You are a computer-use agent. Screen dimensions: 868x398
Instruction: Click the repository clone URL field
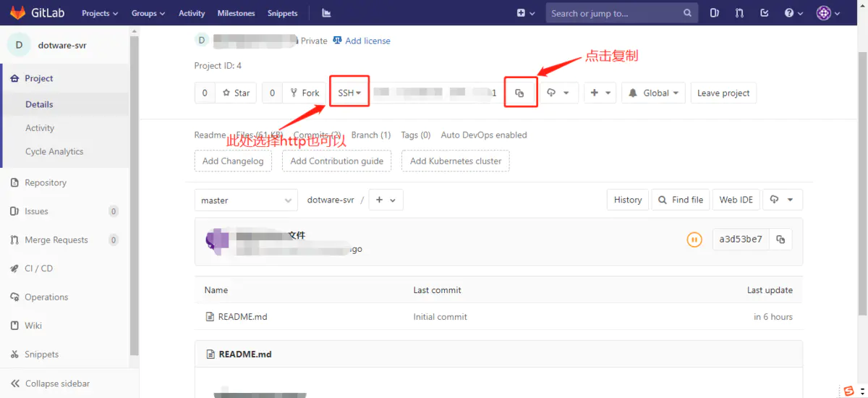pyautogui.click(x=435, y=93)
